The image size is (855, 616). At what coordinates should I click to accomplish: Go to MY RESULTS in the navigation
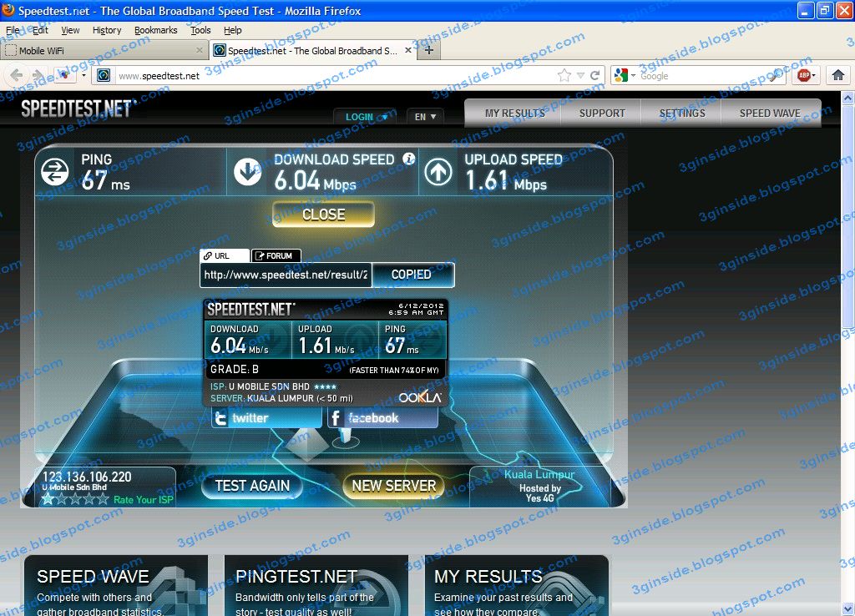coord(514,113)
